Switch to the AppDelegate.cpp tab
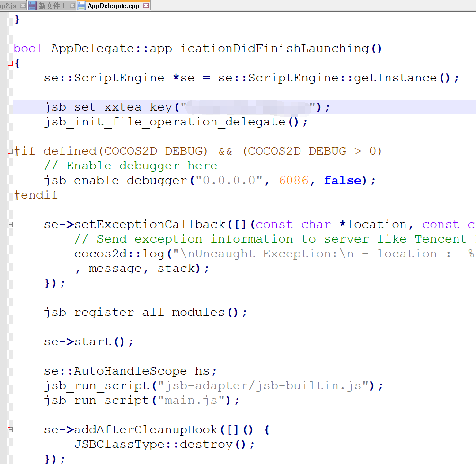The width and height of the screenshot is (476, 464). pos(113,6)
